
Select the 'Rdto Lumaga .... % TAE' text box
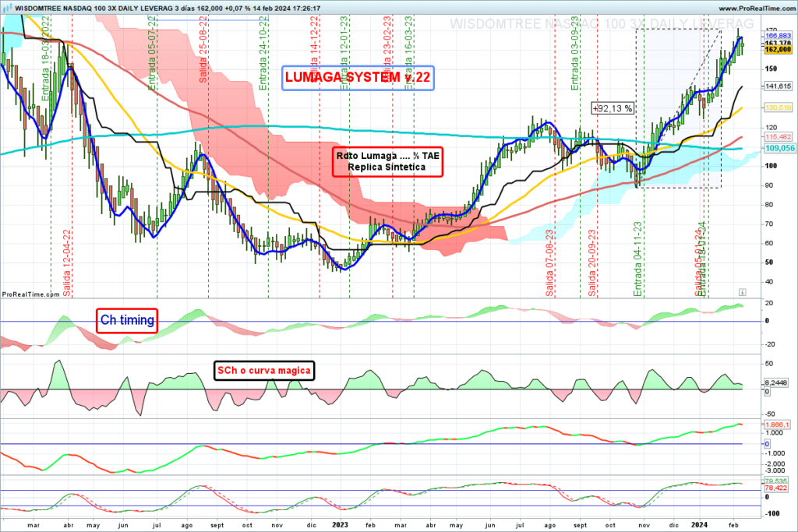click(387, 162)
